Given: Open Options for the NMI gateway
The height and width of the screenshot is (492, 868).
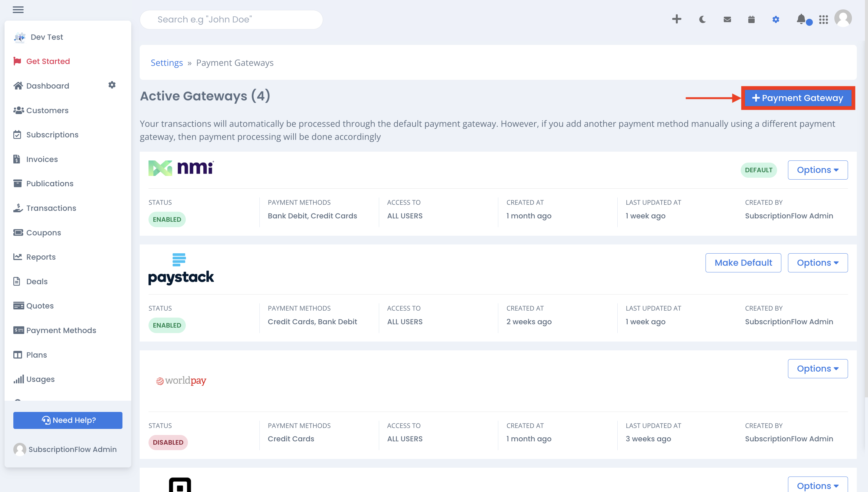Looking at the screenshot, I should [x=818, y=170].
